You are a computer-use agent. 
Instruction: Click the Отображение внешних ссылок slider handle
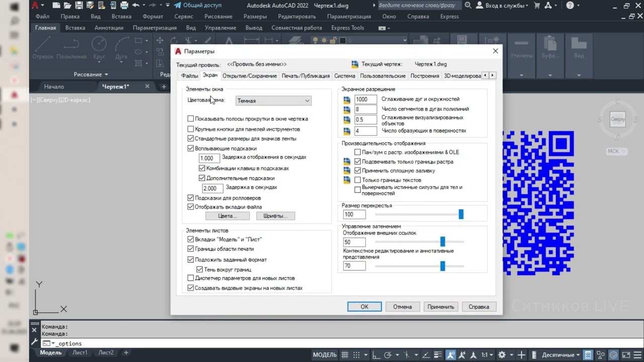pos(443,242)
